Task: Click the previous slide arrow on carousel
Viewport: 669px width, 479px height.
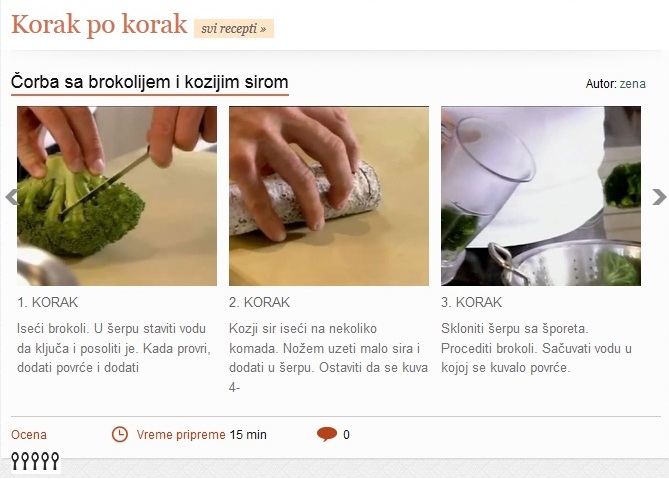Action: [x=11, y=197]
